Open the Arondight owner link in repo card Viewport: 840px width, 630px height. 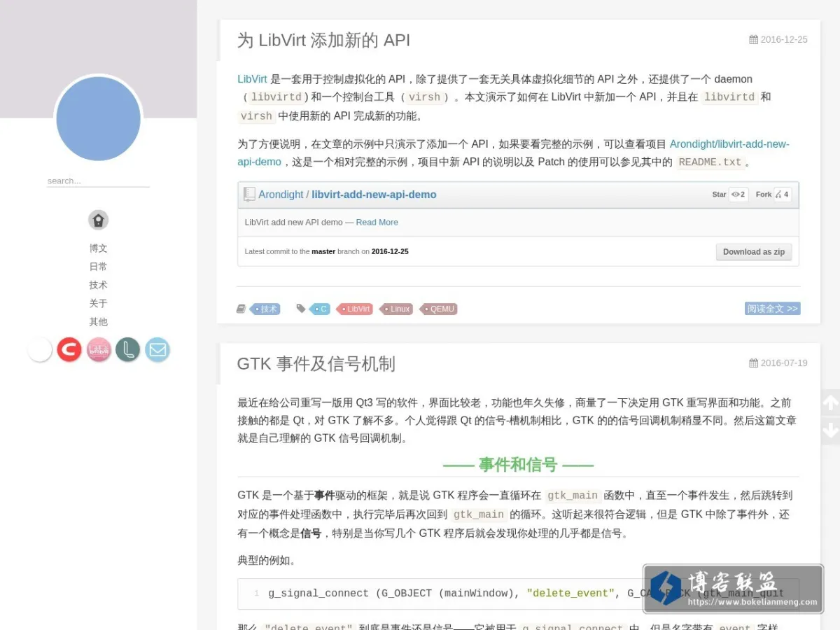coord(281,195)
